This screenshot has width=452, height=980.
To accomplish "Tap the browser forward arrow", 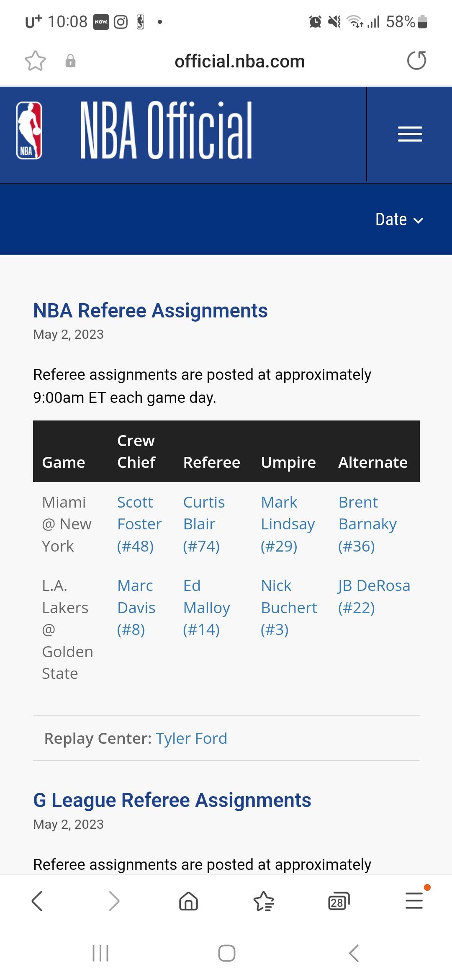I will tap(113, 901).
